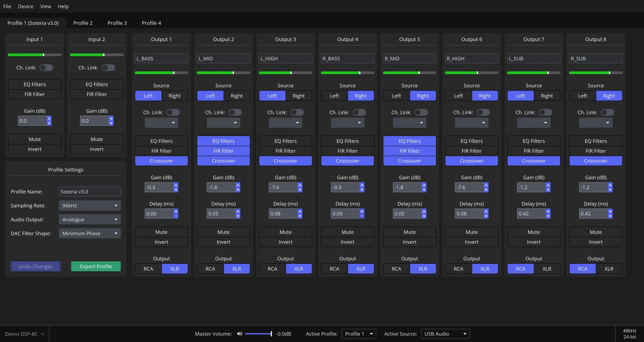Screen dimensions: 644x342
Task: Open Output 8 channel link dropdown
Action: coord(596,123)
